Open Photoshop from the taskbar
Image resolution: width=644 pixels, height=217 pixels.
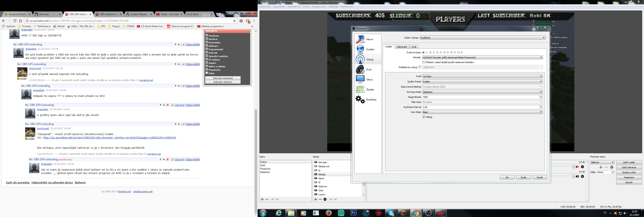click(x=354, y=213)
